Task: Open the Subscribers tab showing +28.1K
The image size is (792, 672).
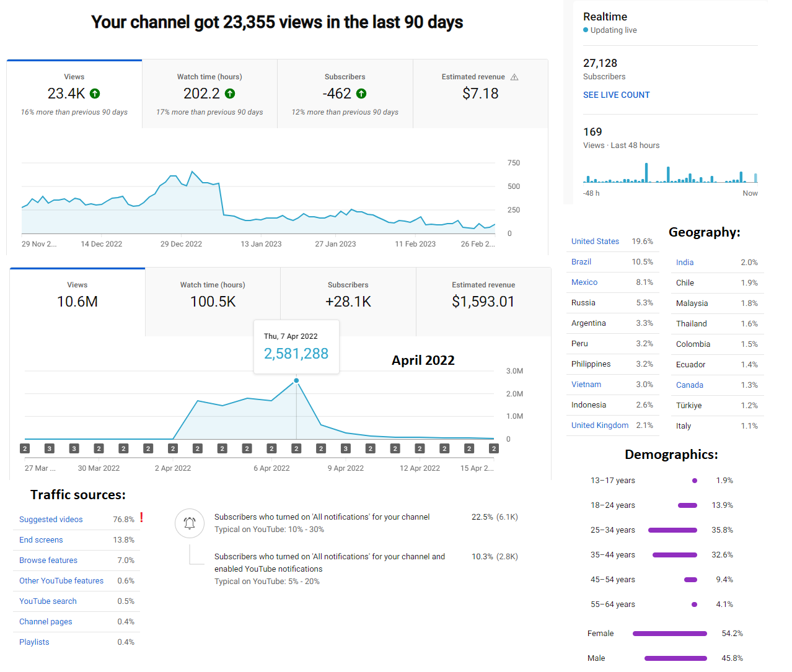Action: pyautogui.click(x=348, y=302)
